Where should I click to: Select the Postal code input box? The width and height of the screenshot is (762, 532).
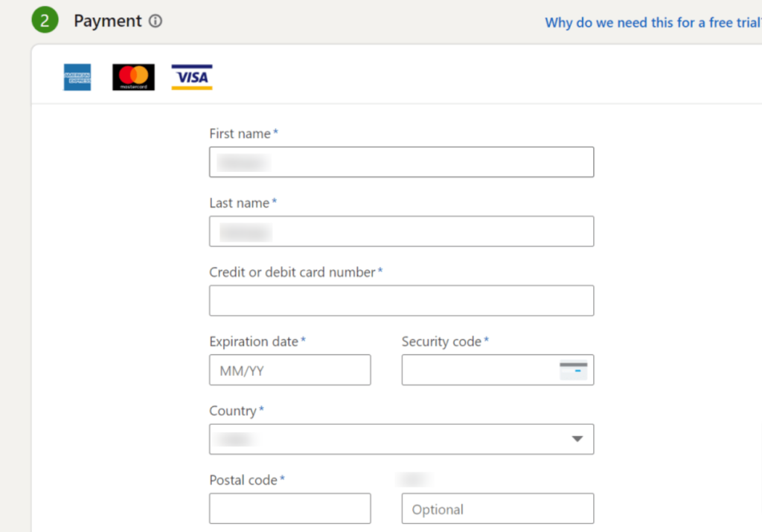pyautogui.click(x=290, y=508)
